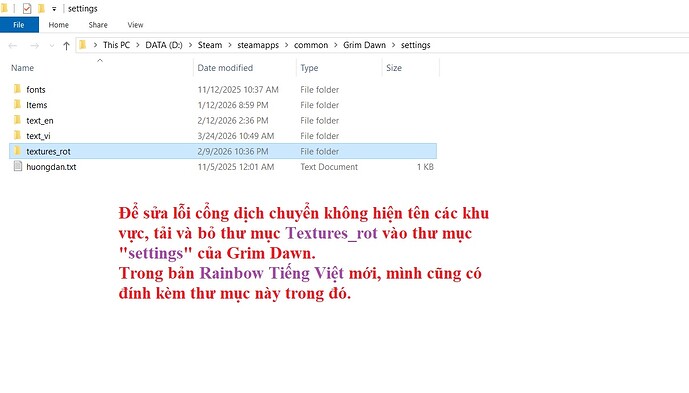Click the New folder quick access icon
This screenshot has height=393, width=689.
click(41, 8)
